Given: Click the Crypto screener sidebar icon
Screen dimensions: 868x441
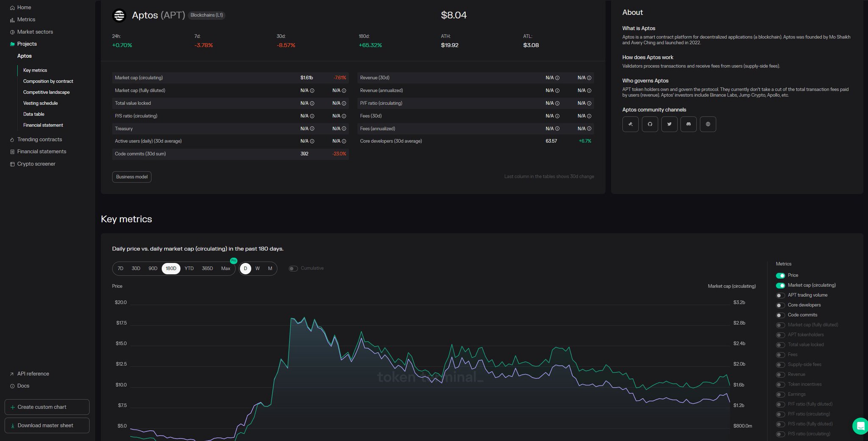Looking at the screenshot, I should (x=12, y=164).
